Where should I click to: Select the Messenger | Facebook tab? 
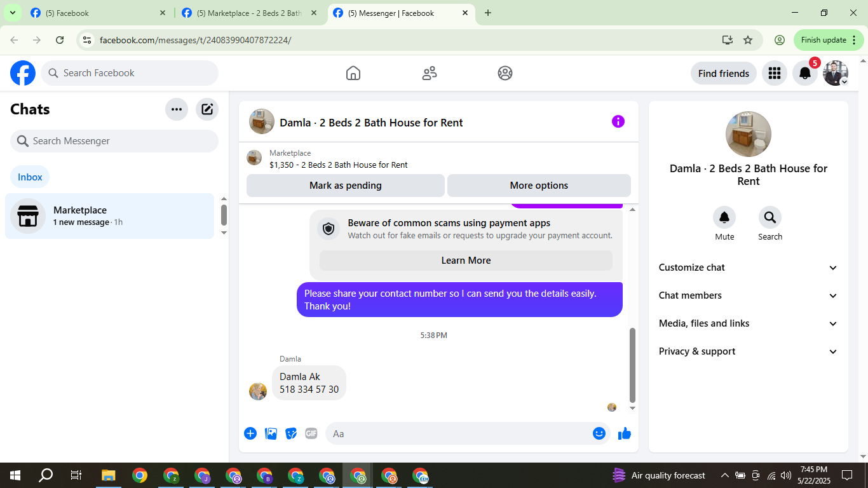(x=401, y=13)
